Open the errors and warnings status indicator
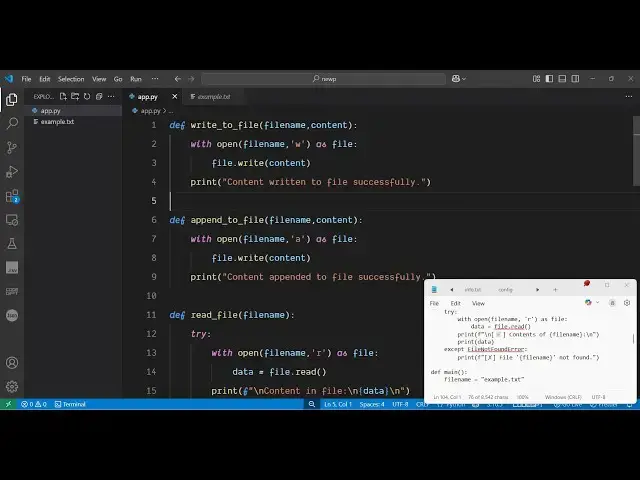 coord(34,404)
